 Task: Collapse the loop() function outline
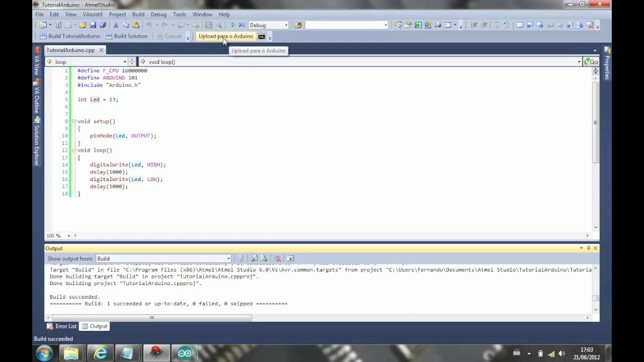74,150
